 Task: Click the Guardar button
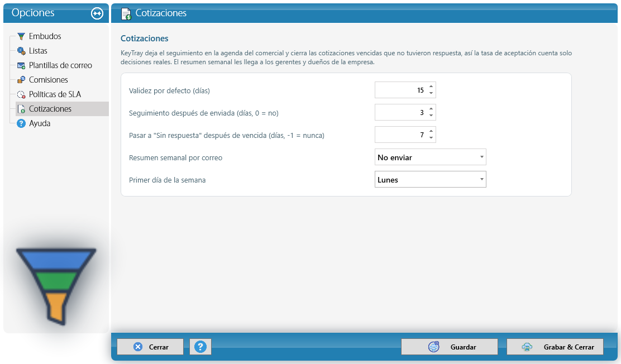pos(450,347)
